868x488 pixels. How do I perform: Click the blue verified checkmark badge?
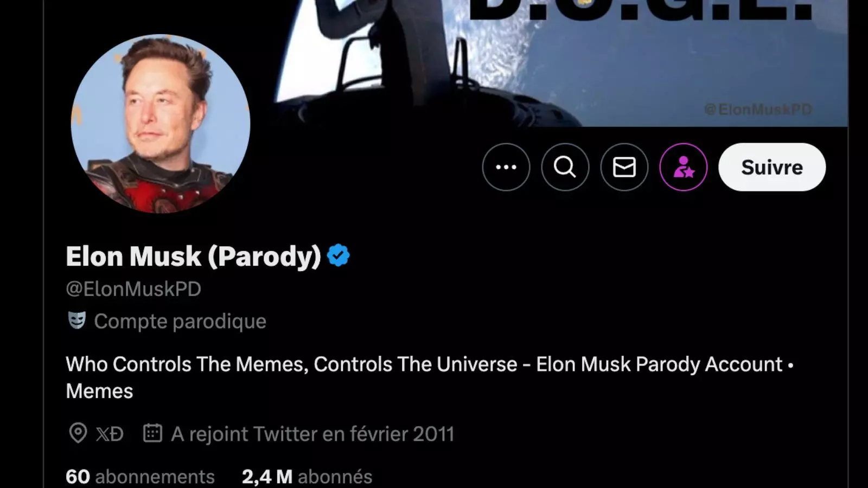339,255
